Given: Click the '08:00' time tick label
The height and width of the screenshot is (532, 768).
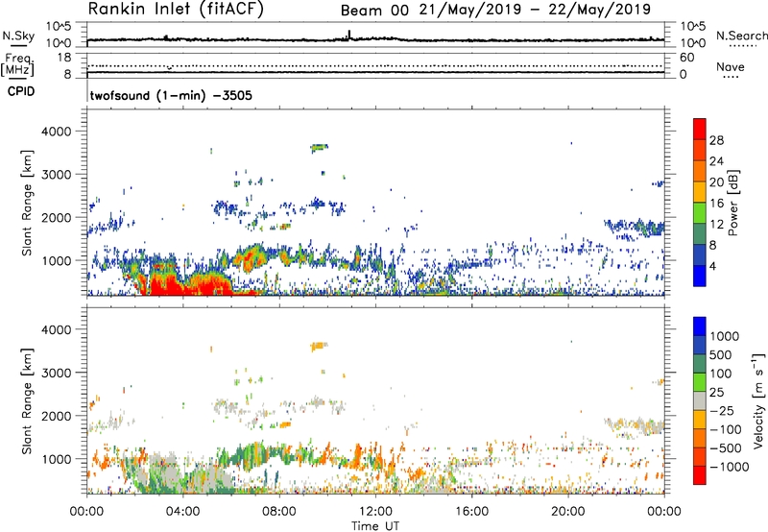Looking at the screenshot, I should (279, 512).
